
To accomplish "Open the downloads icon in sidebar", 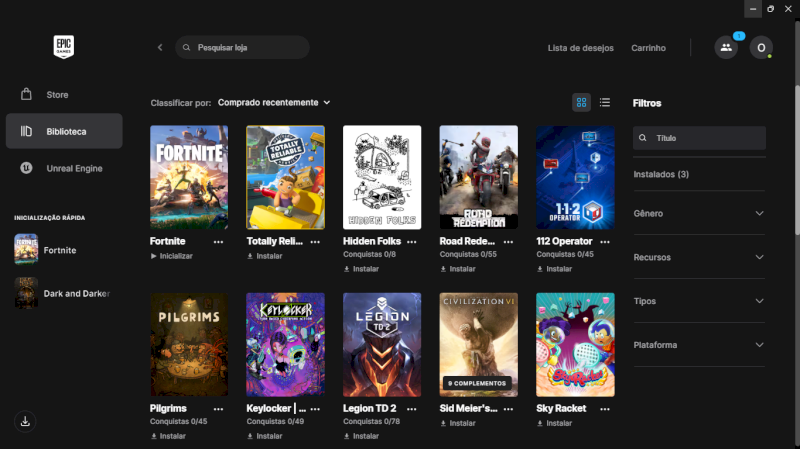I will point(25,421).
